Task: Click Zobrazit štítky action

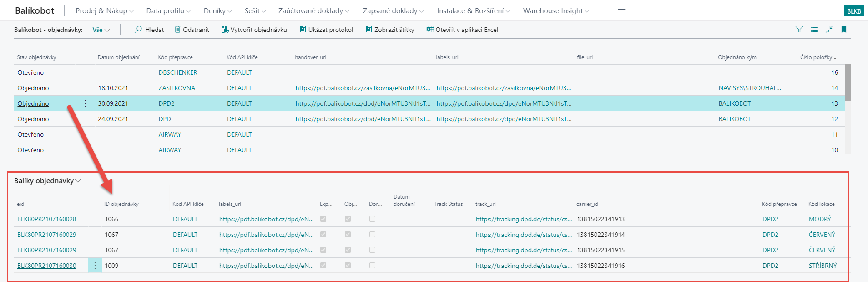Action: (x=390, y=30)
